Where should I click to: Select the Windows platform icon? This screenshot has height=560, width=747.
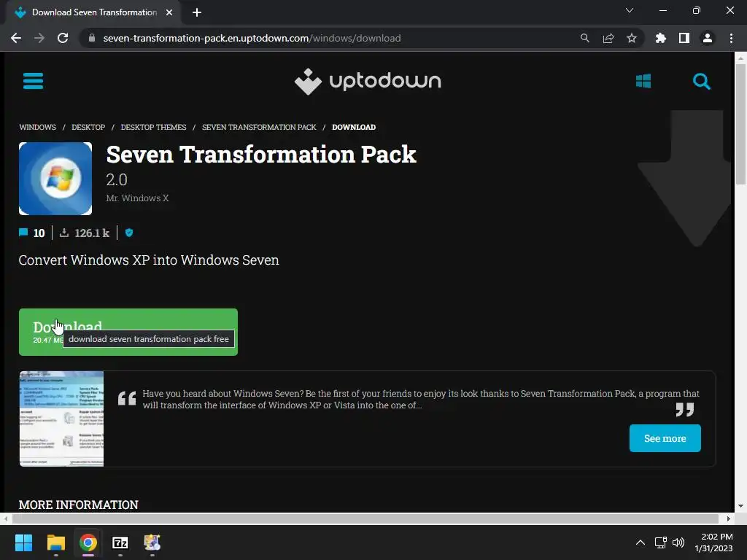point(643,81)
